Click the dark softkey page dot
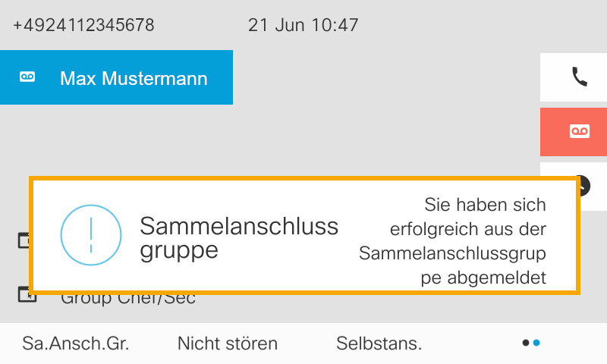 coord(526,344)
